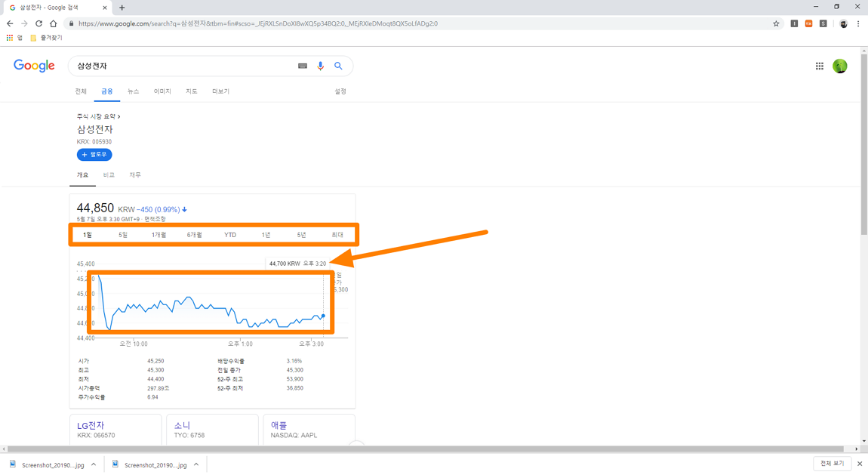Switch to the 뉴스 search tab
The height and width of the screenshot is (475, 868).
(x=134, y=91)
